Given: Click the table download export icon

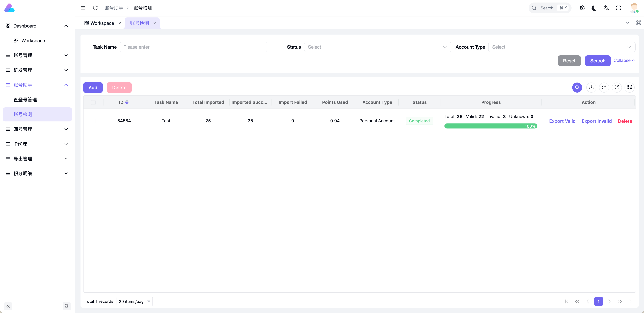Looking at the screenshot, I should point(591,87).
